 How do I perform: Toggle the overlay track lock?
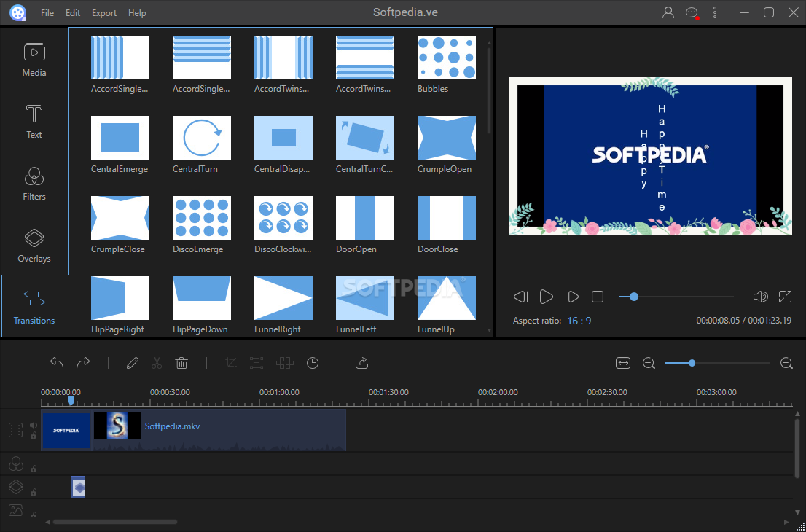34,492
